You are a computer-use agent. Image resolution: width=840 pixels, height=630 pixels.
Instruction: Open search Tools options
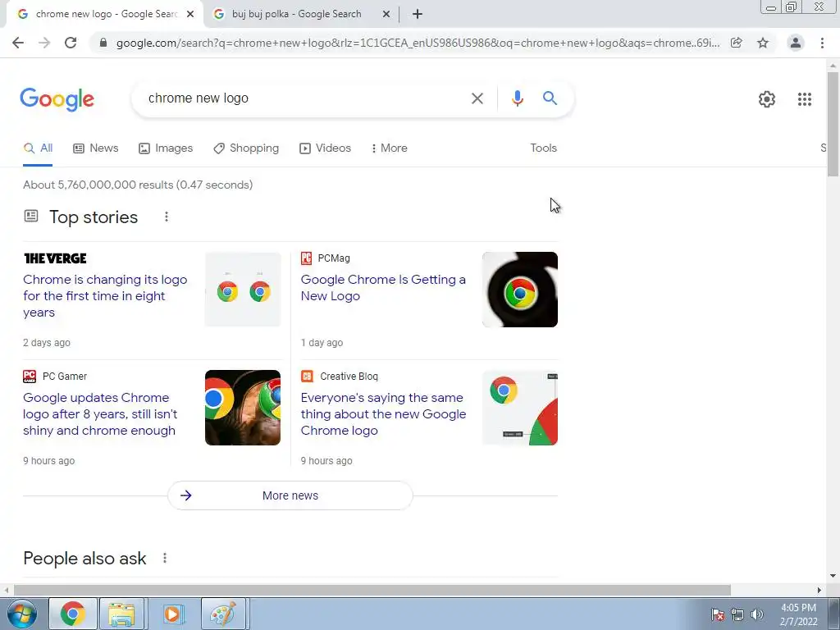(543, 148)
